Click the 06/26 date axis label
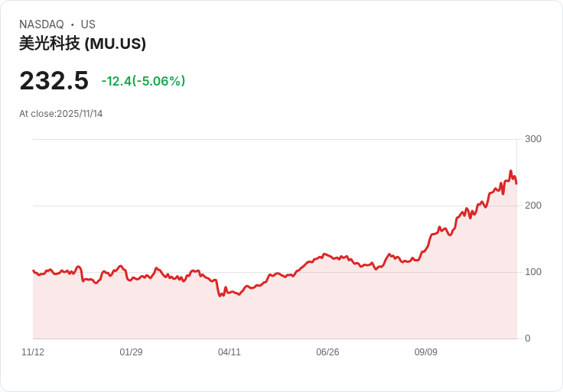Viewport: 563px width, 392px height. tap(327, 352)
